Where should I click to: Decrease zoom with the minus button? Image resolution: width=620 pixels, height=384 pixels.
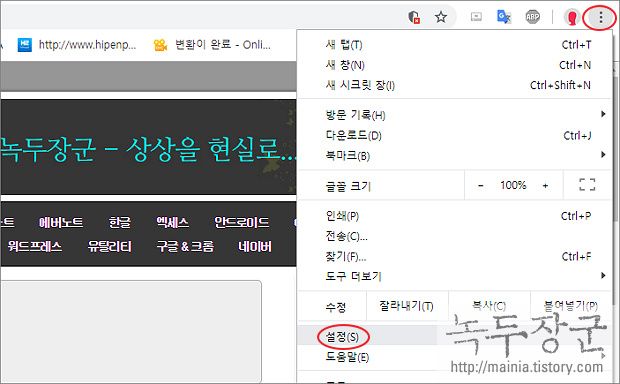[480, 185]
